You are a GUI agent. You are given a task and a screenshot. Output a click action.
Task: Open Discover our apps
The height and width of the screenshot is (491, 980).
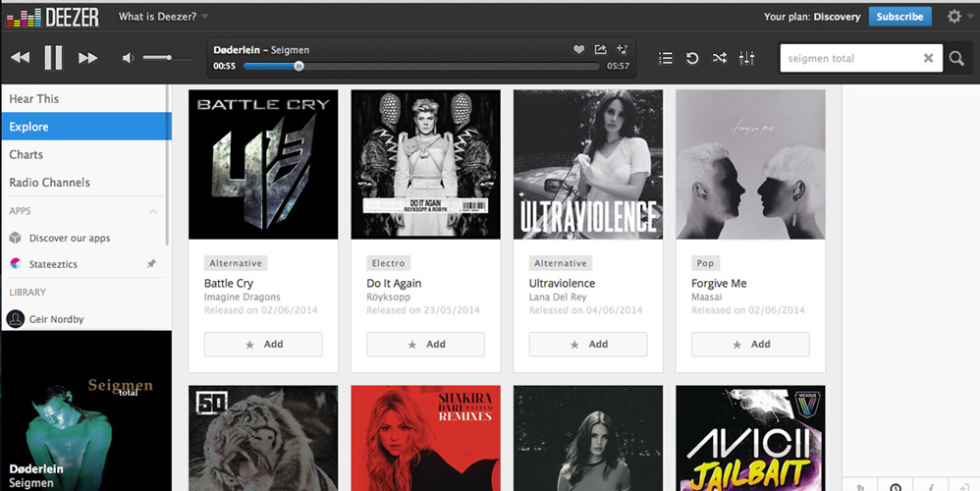(70, 238)
